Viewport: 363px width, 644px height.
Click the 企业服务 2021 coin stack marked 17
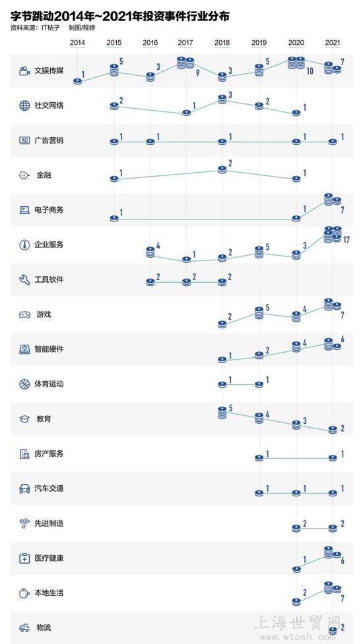click(333, 234)
